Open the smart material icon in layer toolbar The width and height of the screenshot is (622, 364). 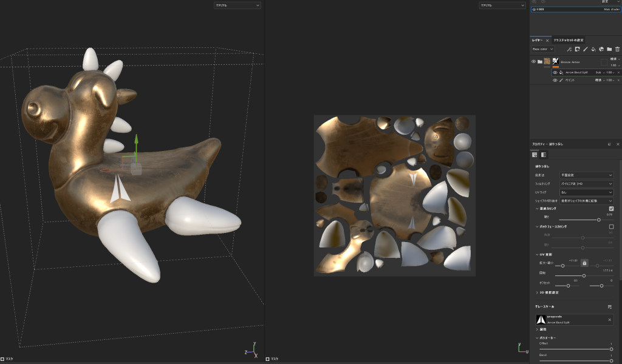(x=601, y=49)
